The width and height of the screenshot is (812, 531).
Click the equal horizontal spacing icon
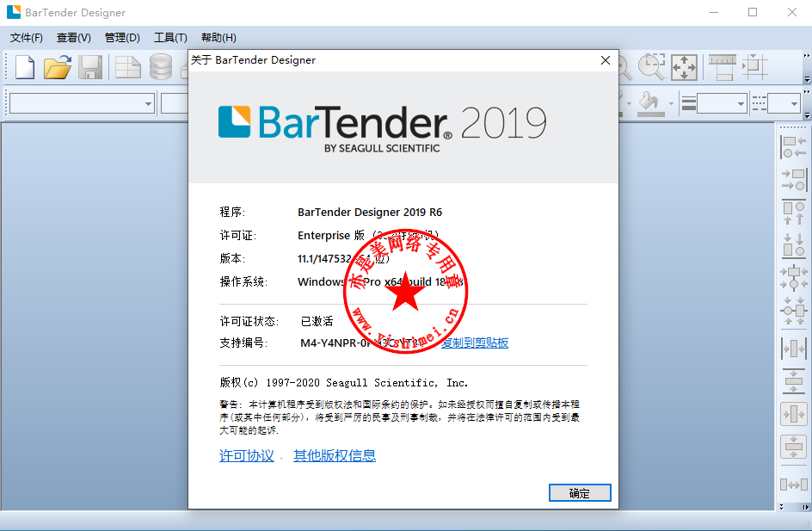[793, 485]
